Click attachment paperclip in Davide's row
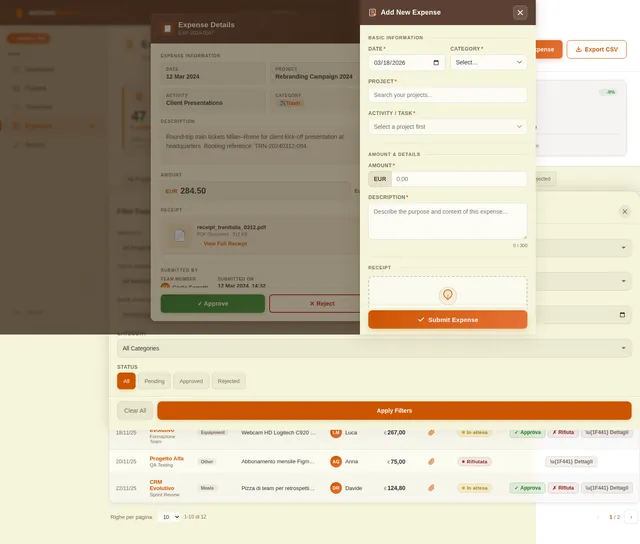 coord(431,488)
